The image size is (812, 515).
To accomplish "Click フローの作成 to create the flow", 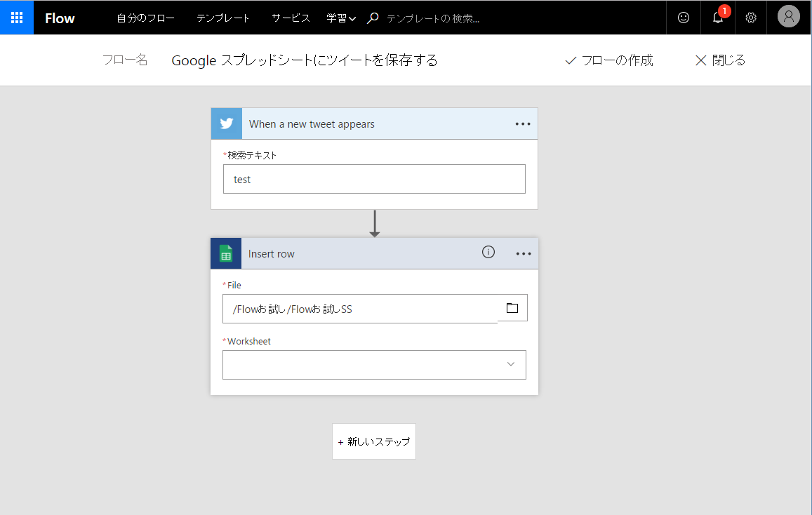I will tap(609, 60).
